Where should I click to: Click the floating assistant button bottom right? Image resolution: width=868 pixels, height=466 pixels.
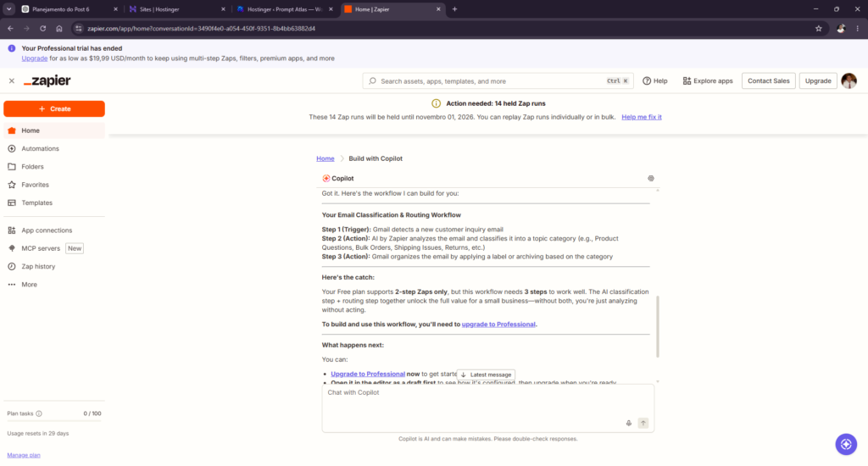(846, 445)
